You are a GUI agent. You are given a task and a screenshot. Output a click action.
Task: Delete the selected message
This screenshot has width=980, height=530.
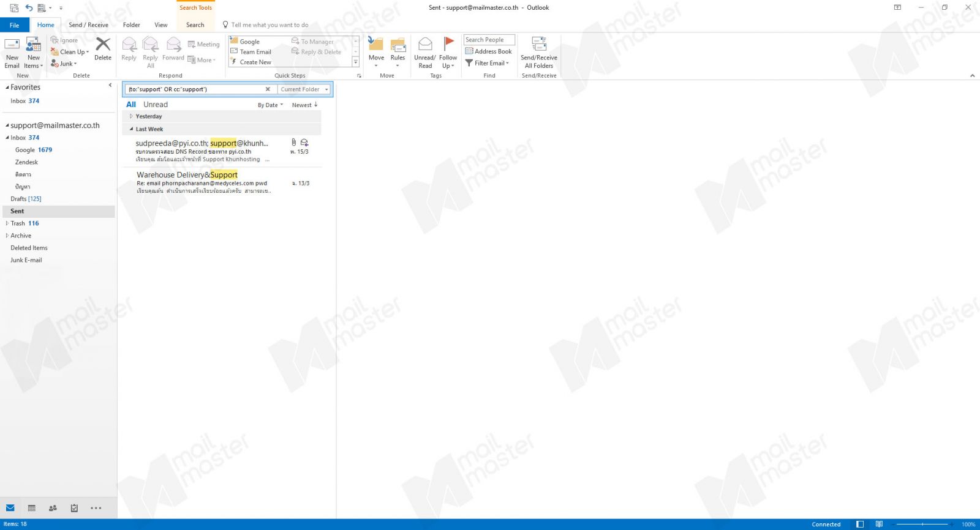103,49
